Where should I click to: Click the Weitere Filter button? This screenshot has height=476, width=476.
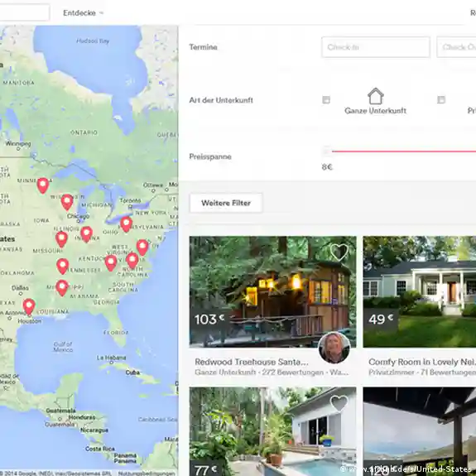[226, 203]
